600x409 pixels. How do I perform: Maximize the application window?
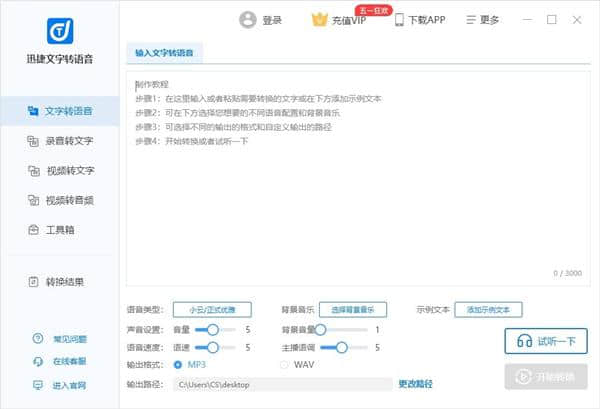(552, 20)
